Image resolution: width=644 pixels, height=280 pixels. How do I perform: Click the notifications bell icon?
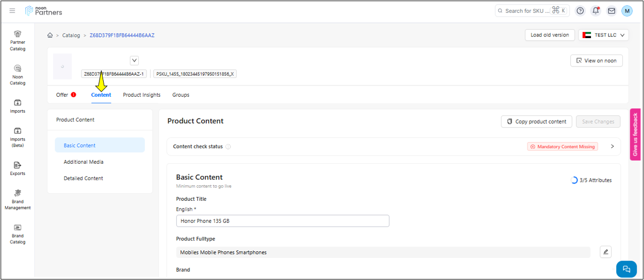pos(596,11)
